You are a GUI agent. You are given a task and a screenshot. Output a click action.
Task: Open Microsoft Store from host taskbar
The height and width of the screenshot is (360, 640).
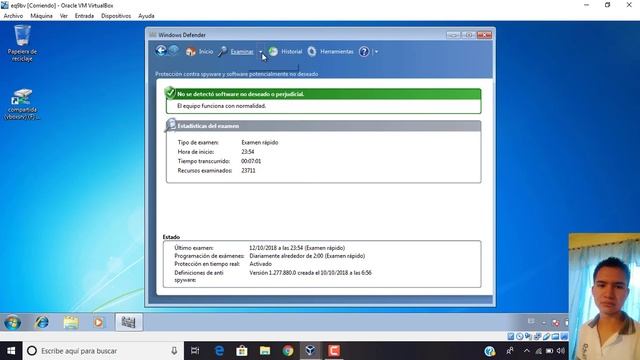pyautogui.click(x=242, y=351)
